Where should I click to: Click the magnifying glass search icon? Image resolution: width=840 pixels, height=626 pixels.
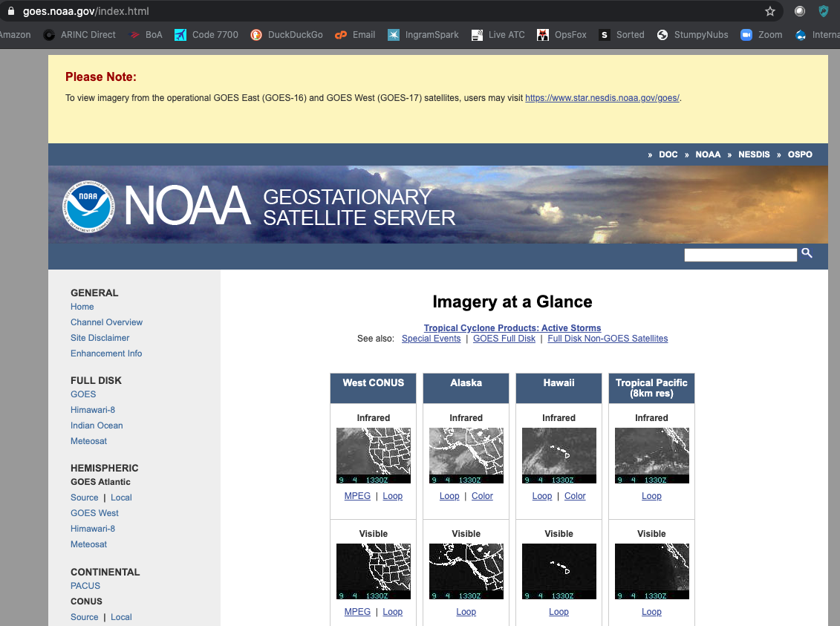[x=807, y=254]
